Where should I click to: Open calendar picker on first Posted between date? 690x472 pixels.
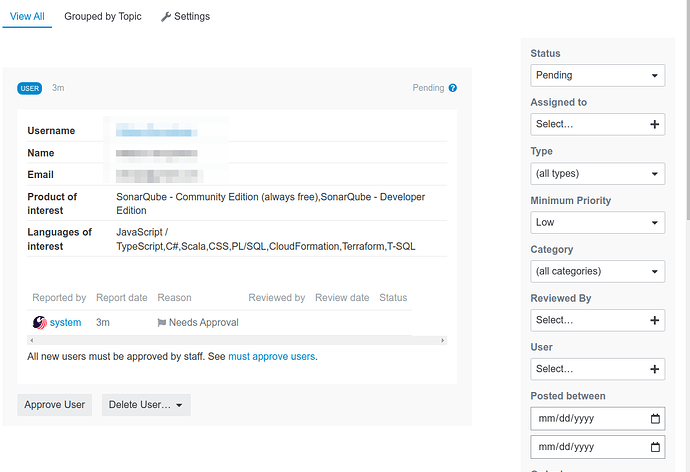[x=655, y=419]
